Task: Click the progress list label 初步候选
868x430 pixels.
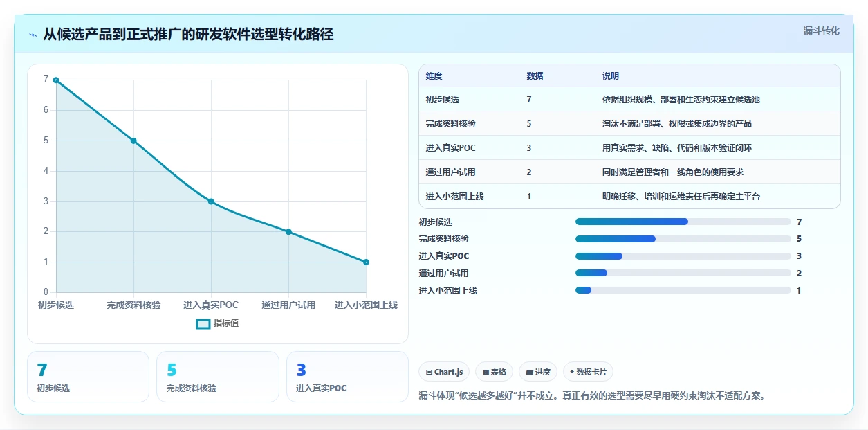Action: pyautogui.click(x=436, y=222)
